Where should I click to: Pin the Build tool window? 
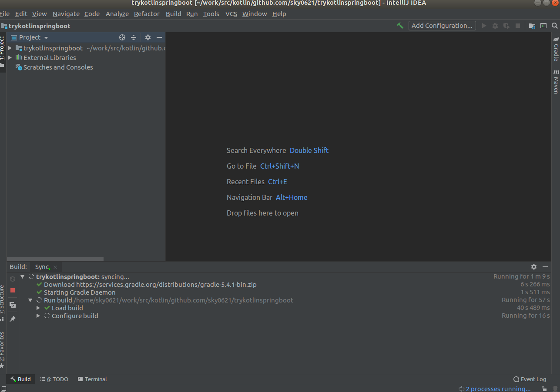[12, 319]
